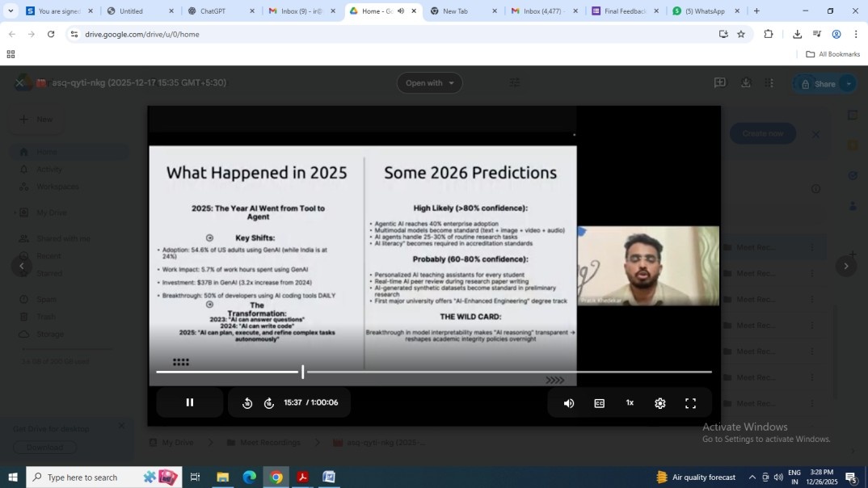Skip forward 10 seconds in video
This screenshot has height=488, width=868.
coord(269,403)
